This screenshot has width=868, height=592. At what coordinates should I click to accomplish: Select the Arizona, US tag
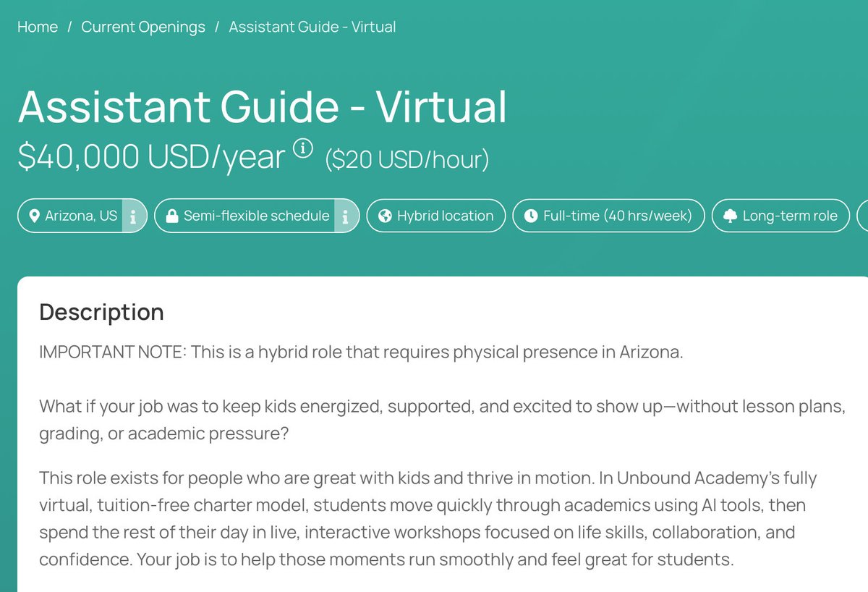pos(82,216)
